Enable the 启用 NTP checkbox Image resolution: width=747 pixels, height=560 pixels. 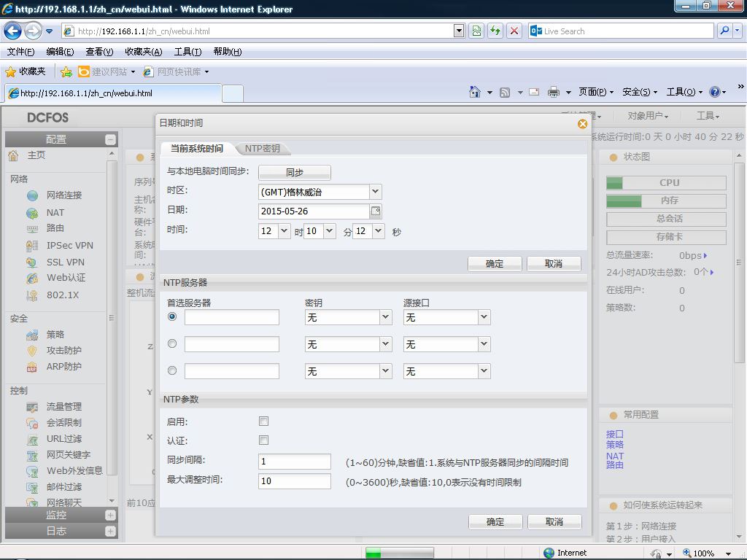pyautogui.click(x=263, y=421)
